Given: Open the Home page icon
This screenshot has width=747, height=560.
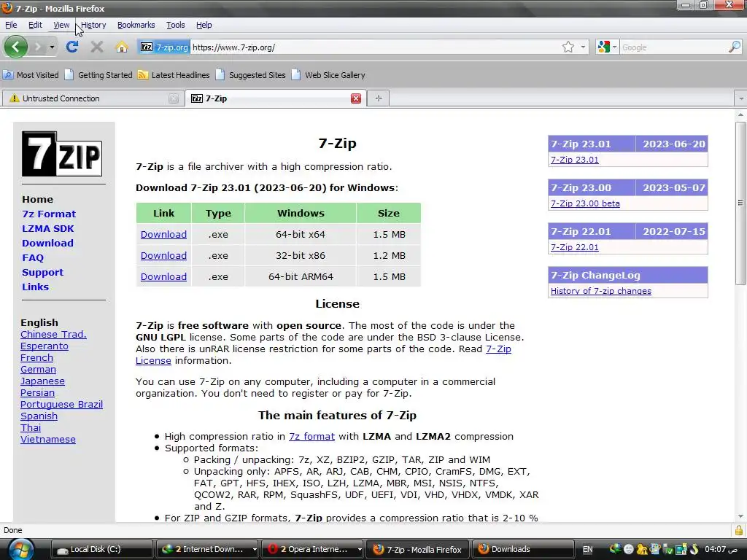Looking at the screenshot, I should 122,47.
